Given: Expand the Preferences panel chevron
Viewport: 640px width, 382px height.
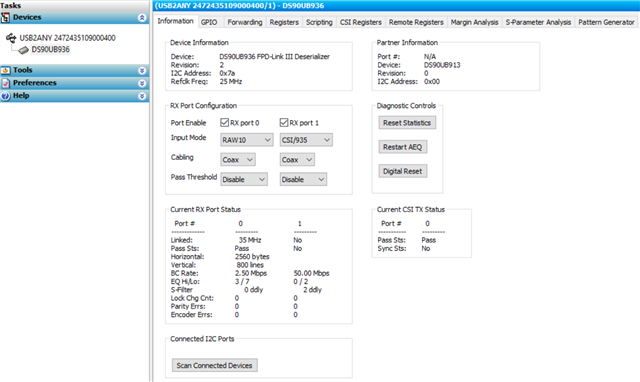Looking at the screenshot, I should [142, 83].
